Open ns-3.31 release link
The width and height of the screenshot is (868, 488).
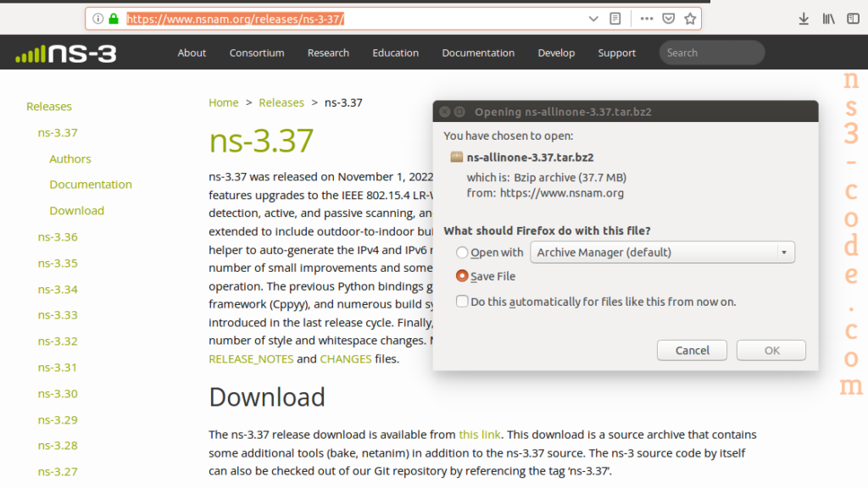(58, 368)
